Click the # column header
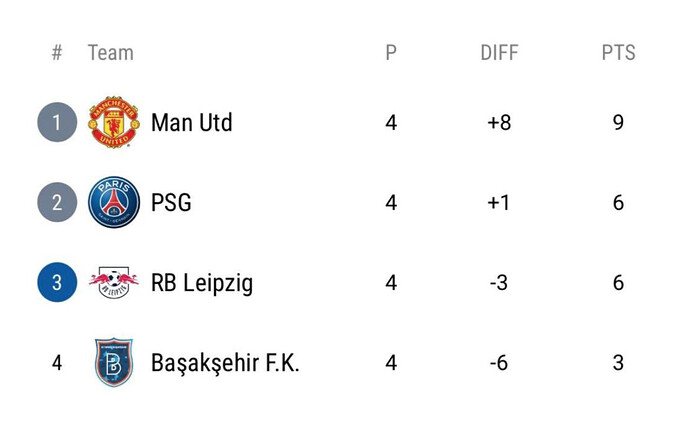Image resolution: width=690 pixels, height=427 pixels. click(57, 52)
